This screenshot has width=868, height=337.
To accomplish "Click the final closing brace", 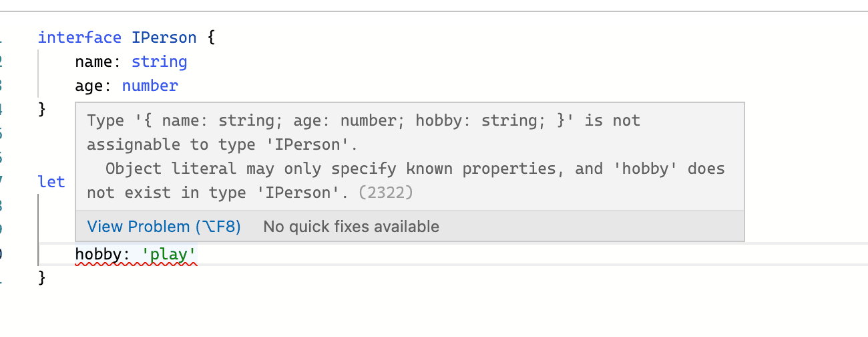I will coord(42,277).
